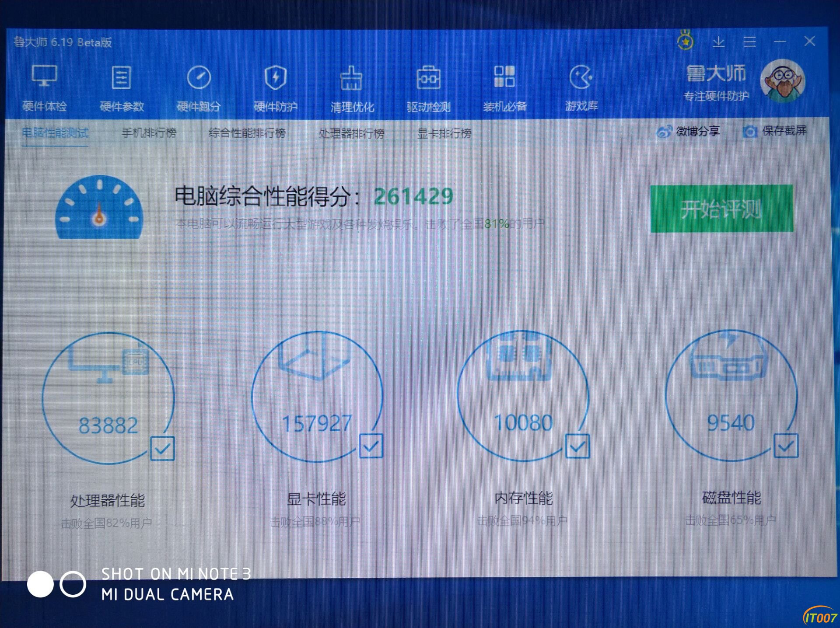Click the download arrow icon in title bar
The height and width of the screenshot is (628, 840).
pos(719,42)
